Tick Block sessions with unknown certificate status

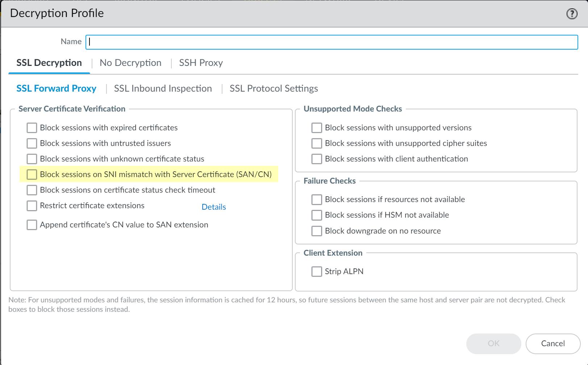click(32, 159)
